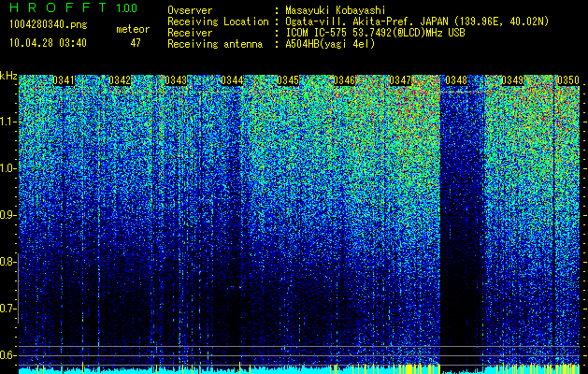Click the 0345 time marker
The image size is (588, 374).
[288, 80]
